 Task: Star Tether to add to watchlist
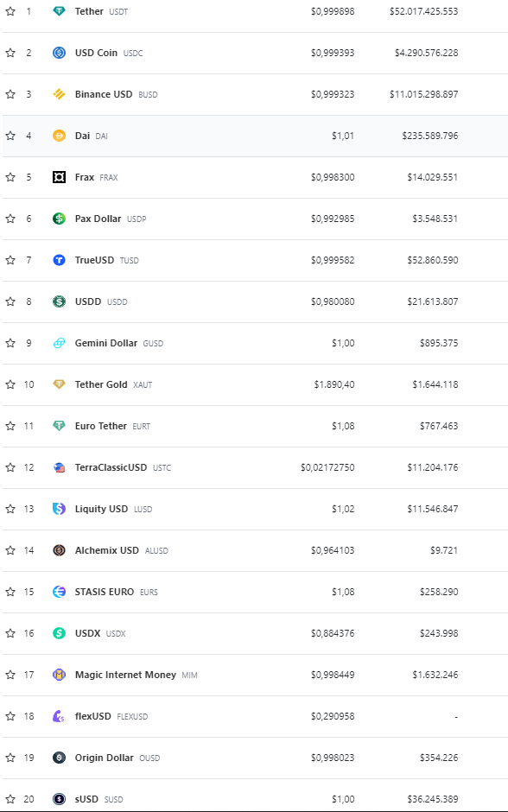pos(10,11)
